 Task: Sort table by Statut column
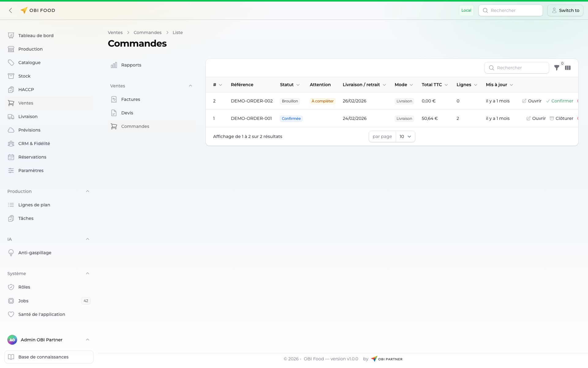tap(289, 85)
